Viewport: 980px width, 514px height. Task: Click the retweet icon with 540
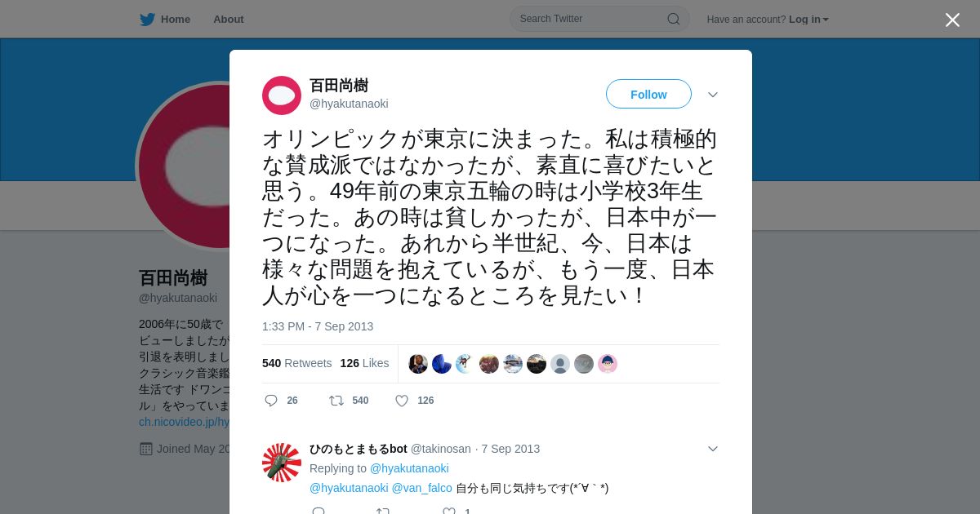click(336, 401)
